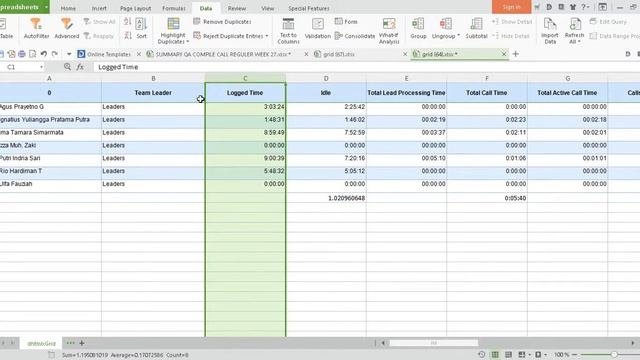Click the zoom out minus button
This screenshot has width=640, height=360.
click(575, 355)
